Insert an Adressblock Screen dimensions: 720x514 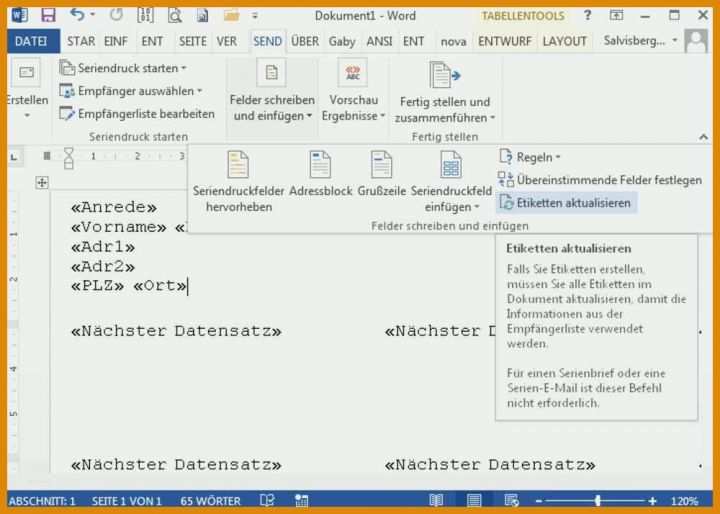[x=321, y=174]
